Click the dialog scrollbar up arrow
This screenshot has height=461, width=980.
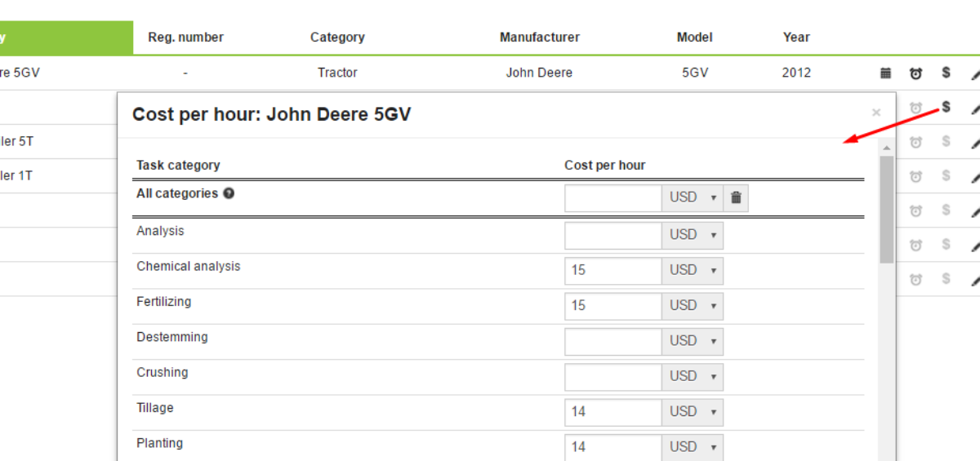(886, 148)
